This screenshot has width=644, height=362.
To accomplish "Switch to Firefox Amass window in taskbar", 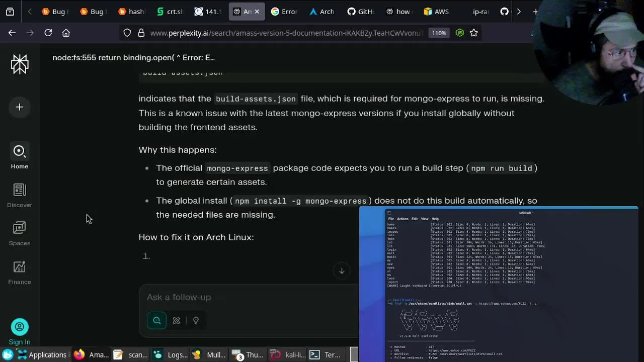I will (x=91, y=355).
